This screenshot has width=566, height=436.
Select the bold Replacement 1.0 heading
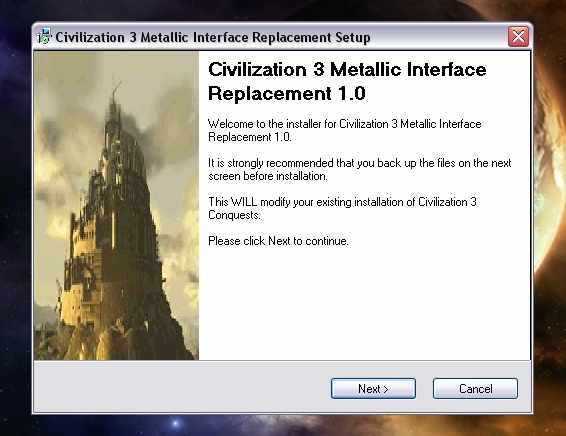click(287, 93)
